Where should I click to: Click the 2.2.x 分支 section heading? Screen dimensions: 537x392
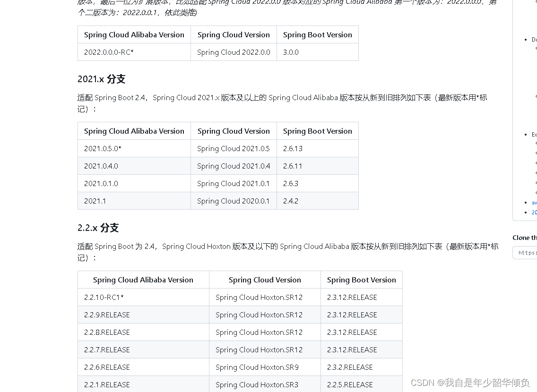98,228
